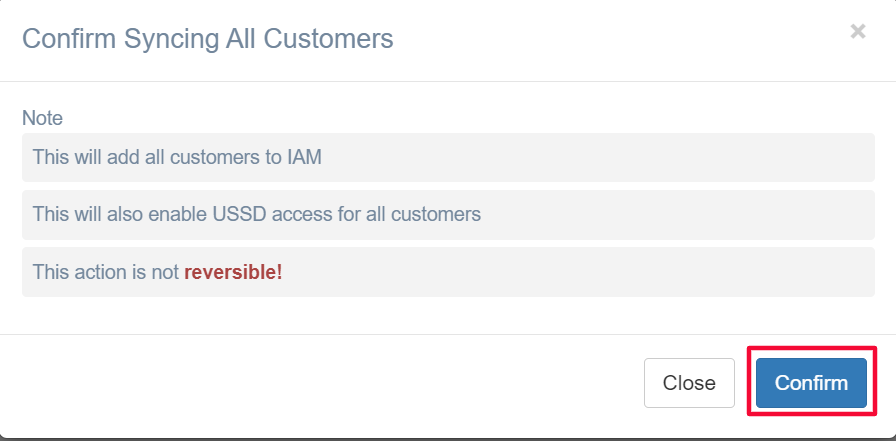The width and height of the screenshot is (896, 441).
Task: Click the red bold 'reversible!' word
Action: (233, 272)
